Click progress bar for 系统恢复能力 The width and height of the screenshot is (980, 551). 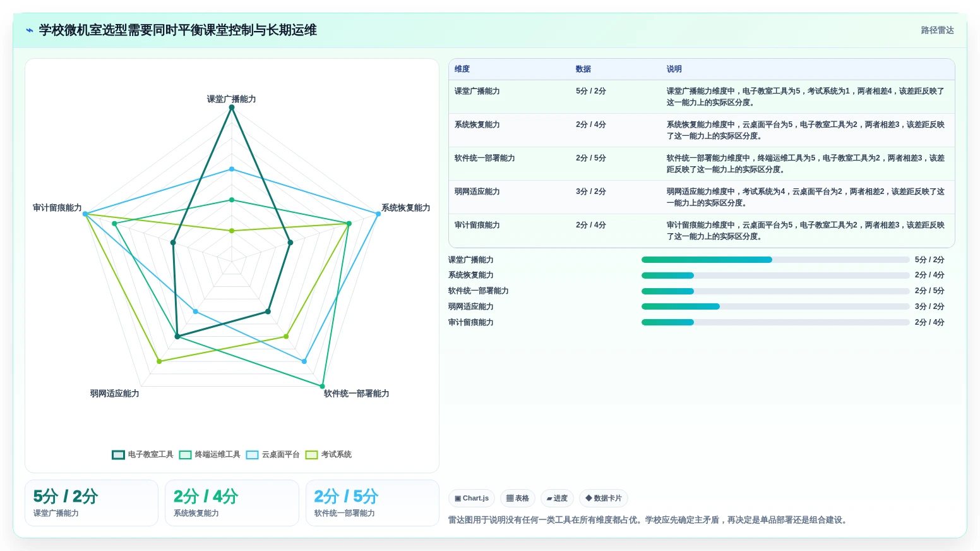[775, 275]
